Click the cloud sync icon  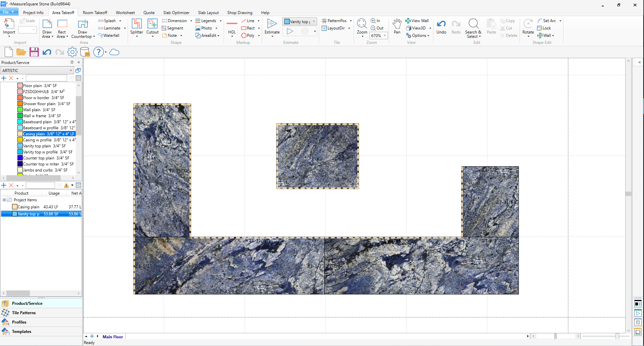click(x=114, y=52)
